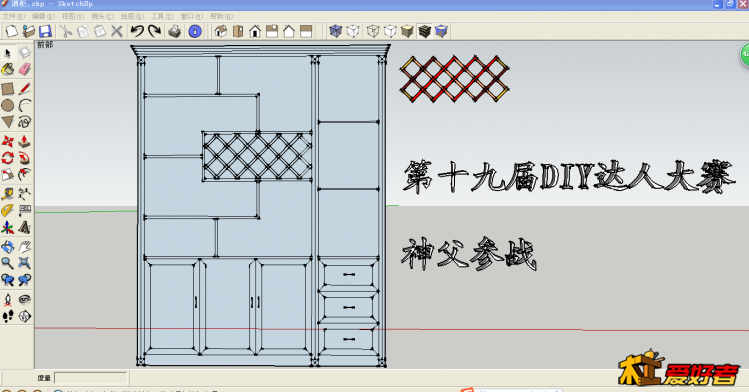Save the model with the floppy disk icon
The image size is (749, 392).
tap(45, 32)
